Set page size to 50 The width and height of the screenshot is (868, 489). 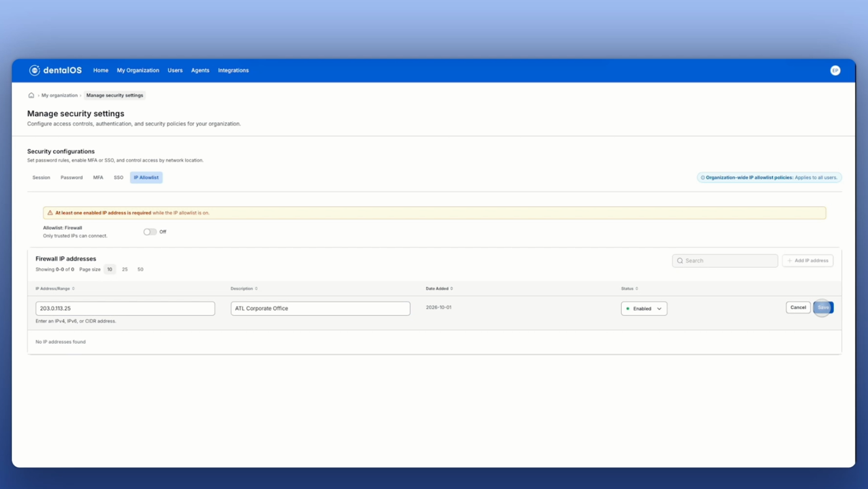pos(140,269)
